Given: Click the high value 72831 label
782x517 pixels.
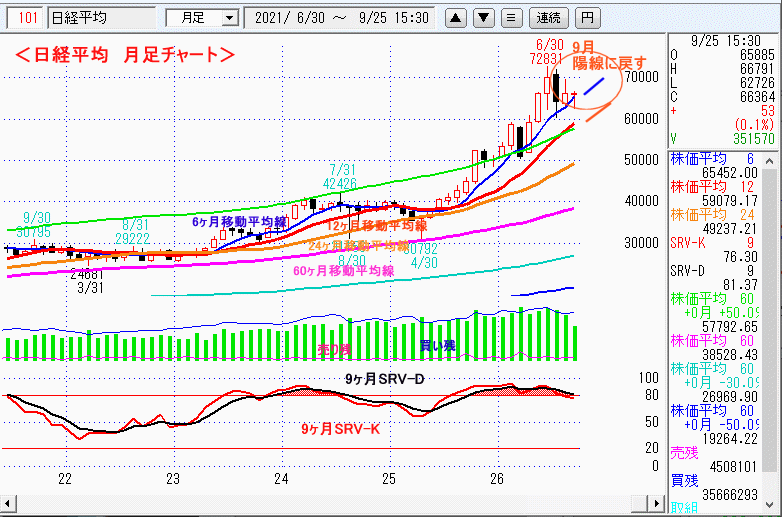Looking at the screenshot, I should pyautogui.click(x=546, y=59).
